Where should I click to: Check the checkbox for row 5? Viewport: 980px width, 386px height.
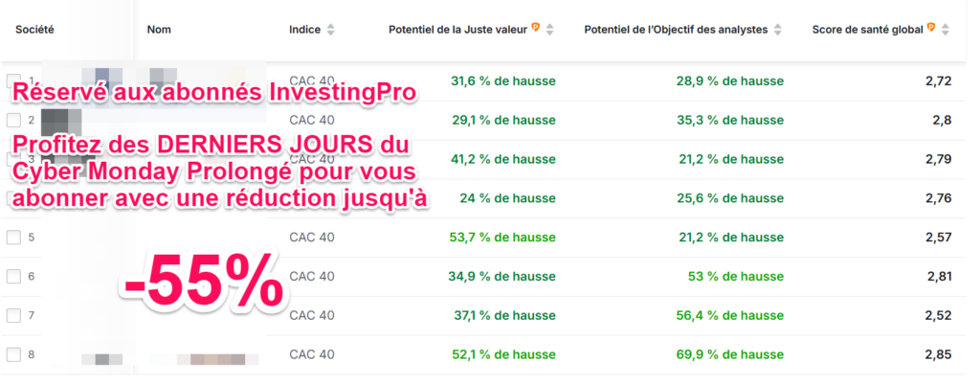click(14, 237)
